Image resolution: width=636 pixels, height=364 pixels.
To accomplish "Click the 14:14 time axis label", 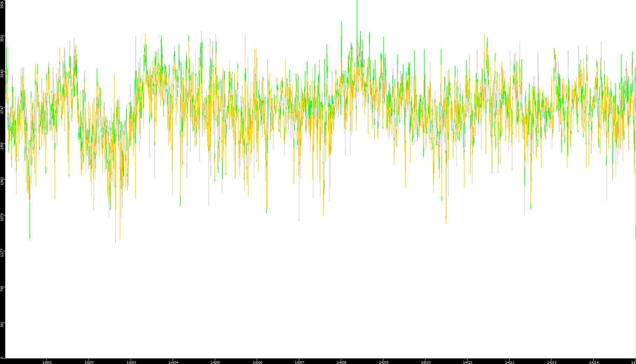I will (594, 362).
